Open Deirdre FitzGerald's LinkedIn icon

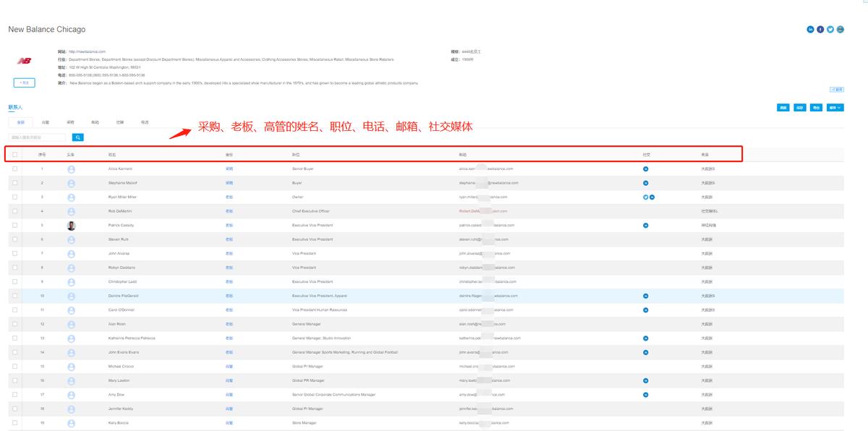(x=646, y=296)
